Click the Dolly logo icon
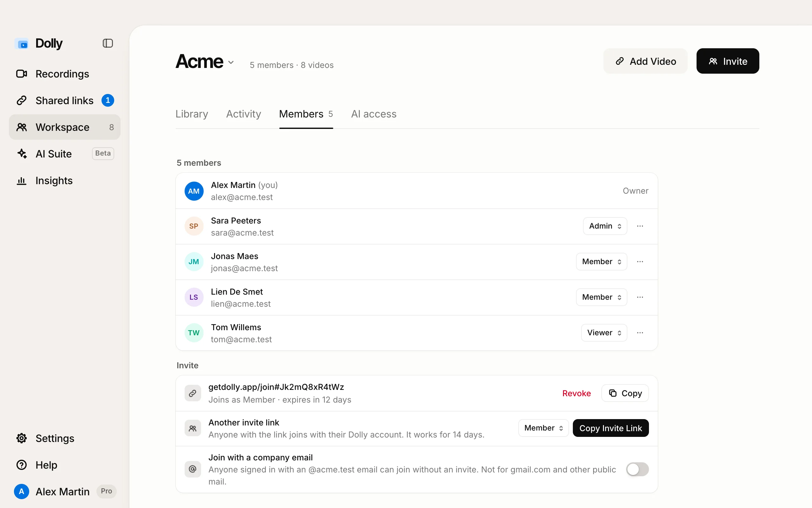812x508 pixels. point(22,44)
